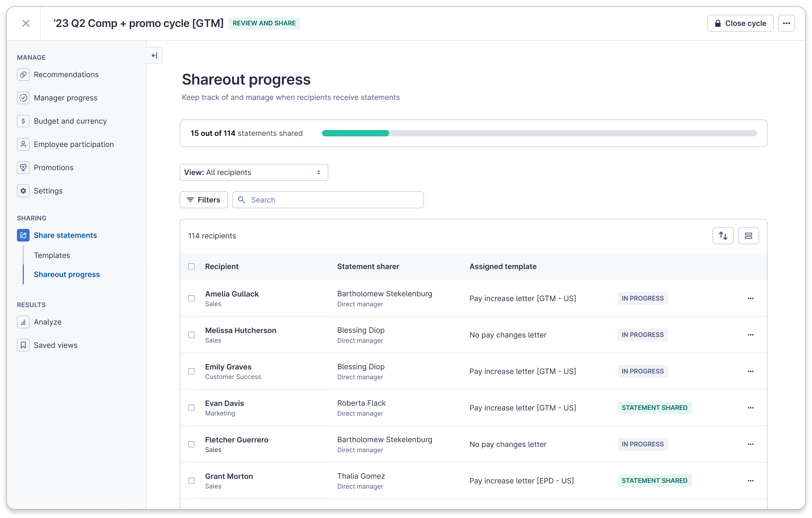Open the three-dot menu beside Close cycle

786,23
